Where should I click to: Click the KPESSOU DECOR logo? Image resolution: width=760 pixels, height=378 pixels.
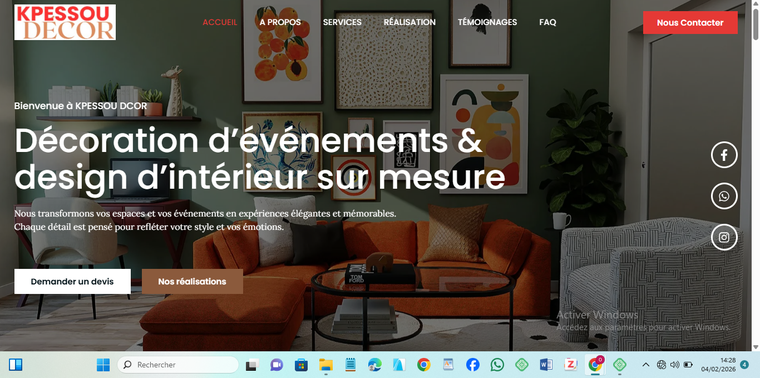(65, 22)
